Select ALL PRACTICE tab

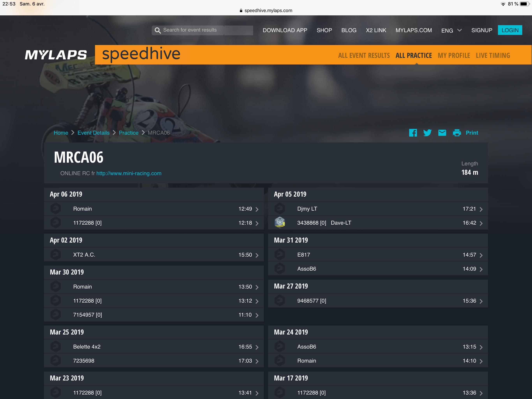(x=414, y=55)
